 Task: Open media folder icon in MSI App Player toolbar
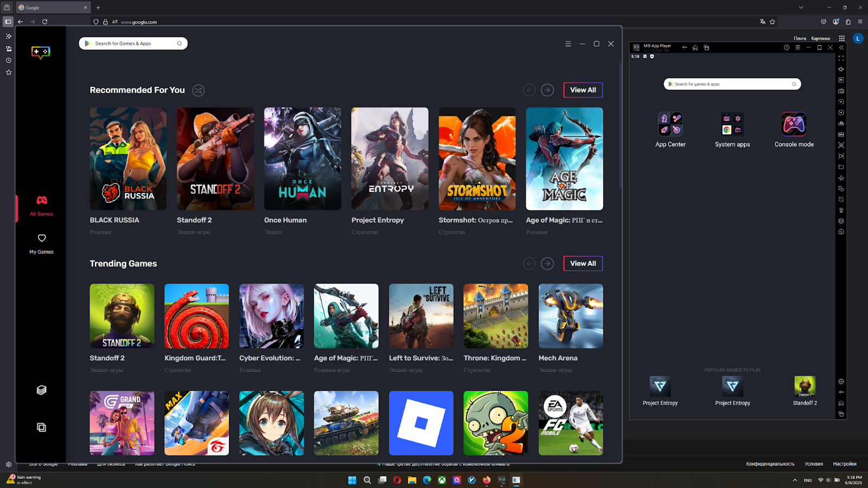841,166
